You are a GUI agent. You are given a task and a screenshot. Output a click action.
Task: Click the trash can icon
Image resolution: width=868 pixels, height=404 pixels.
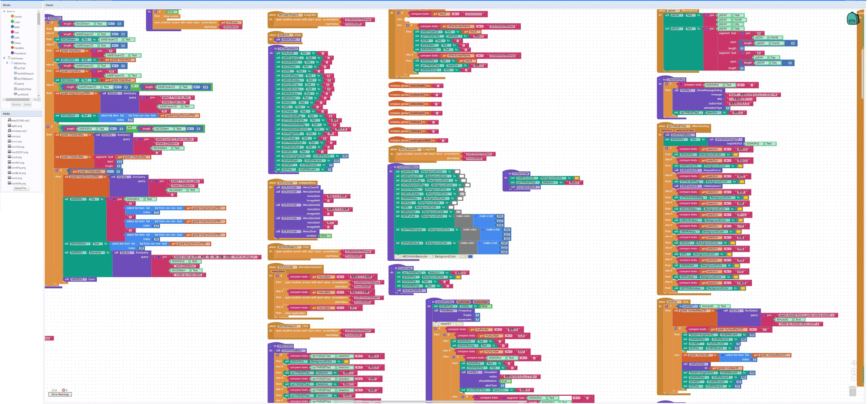tap(853, 391)
